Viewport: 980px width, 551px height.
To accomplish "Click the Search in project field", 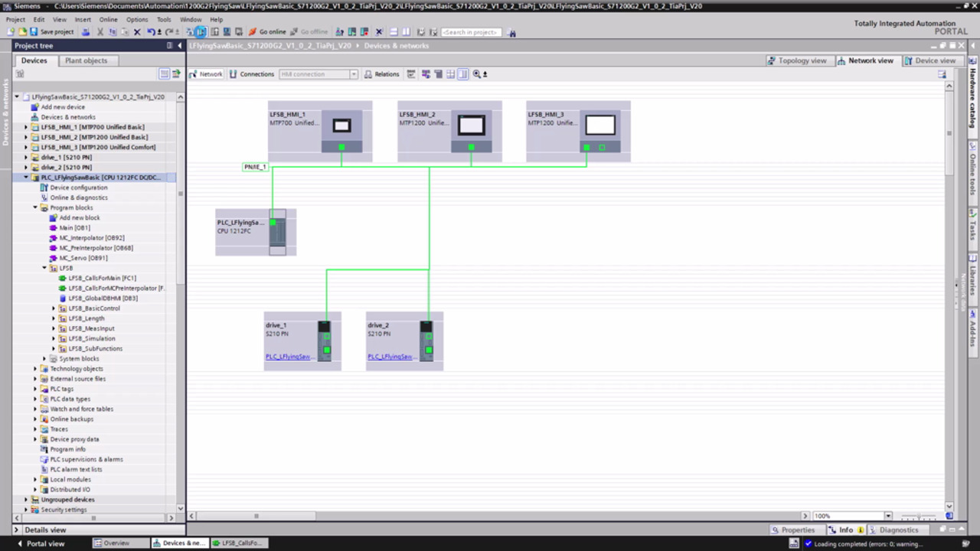I will point(472,32).
